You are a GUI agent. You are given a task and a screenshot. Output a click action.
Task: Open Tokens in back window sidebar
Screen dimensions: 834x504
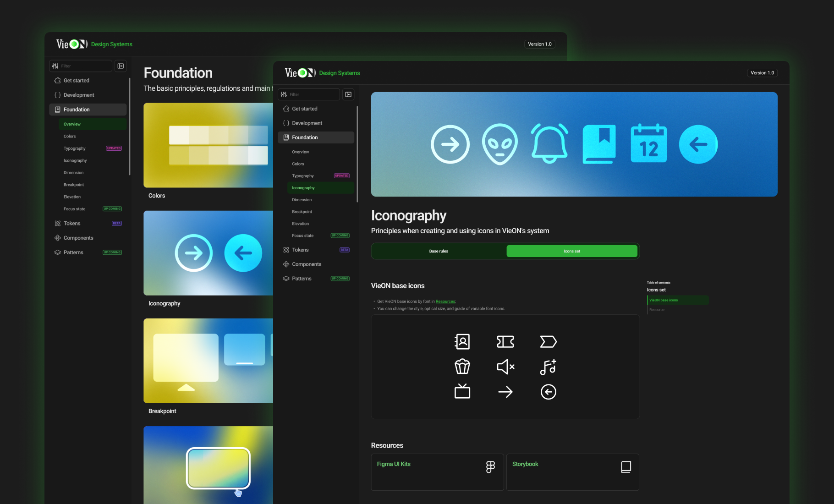click(x=88, y=223)
